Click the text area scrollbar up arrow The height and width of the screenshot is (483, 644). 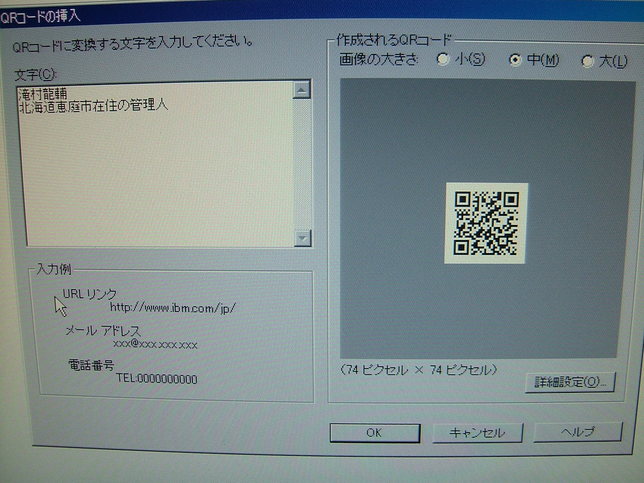pyautogui.click(x=301, y=90)
